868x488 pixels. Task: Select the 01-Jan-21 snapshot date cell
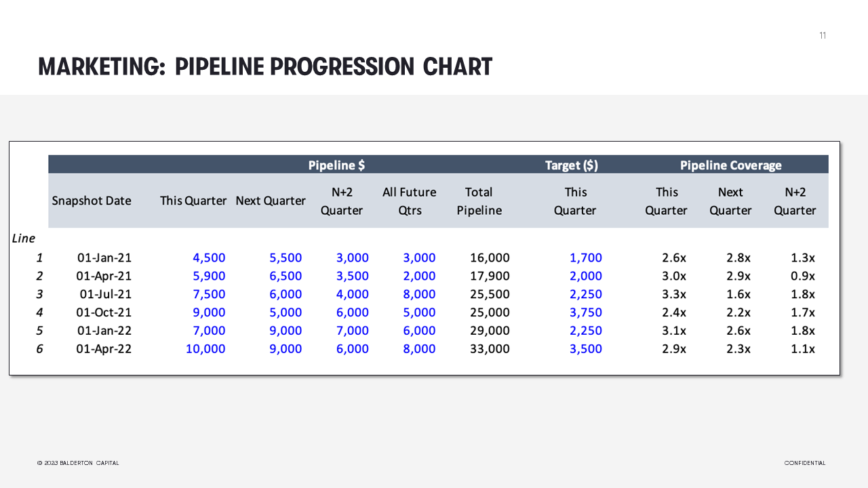tap(104, 258)
